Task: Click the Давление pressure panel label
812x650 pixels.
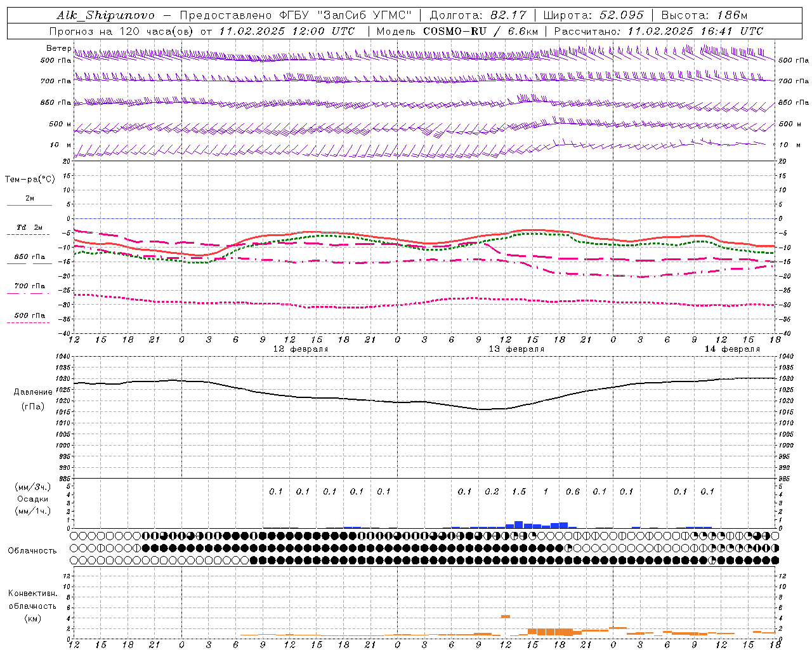Action: tap(33, 392)
